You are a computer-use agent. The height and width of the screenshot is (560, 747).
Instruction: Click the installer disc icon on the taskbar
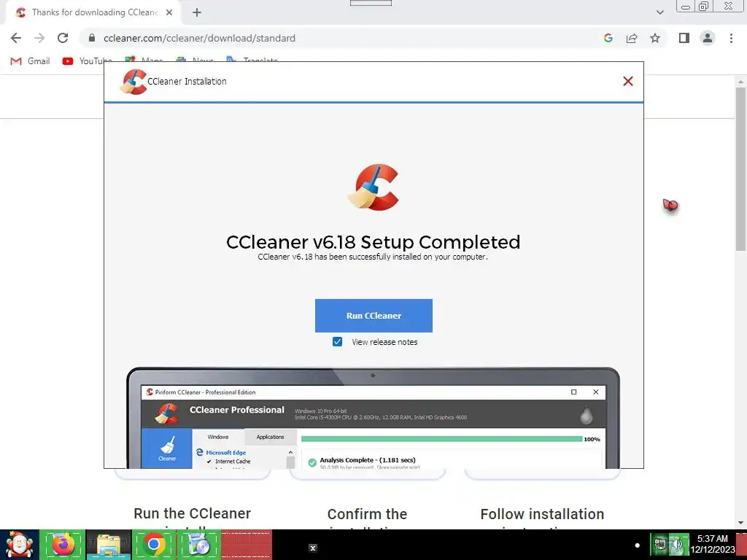pyautogui.click(x=198, y=545)
